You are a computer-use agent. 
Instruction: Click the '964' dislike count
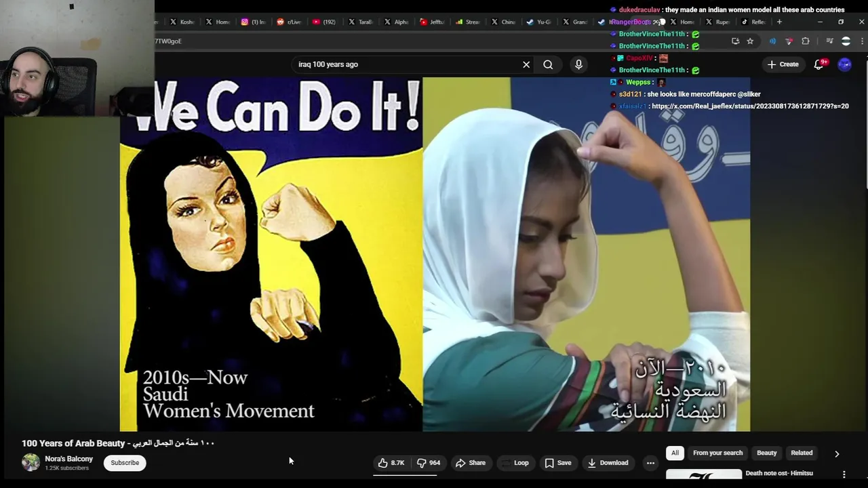(x=435, y=463)
